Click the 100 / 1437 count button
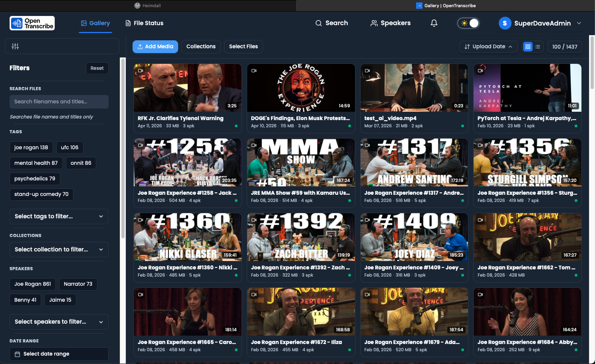 tap(565, 47)
